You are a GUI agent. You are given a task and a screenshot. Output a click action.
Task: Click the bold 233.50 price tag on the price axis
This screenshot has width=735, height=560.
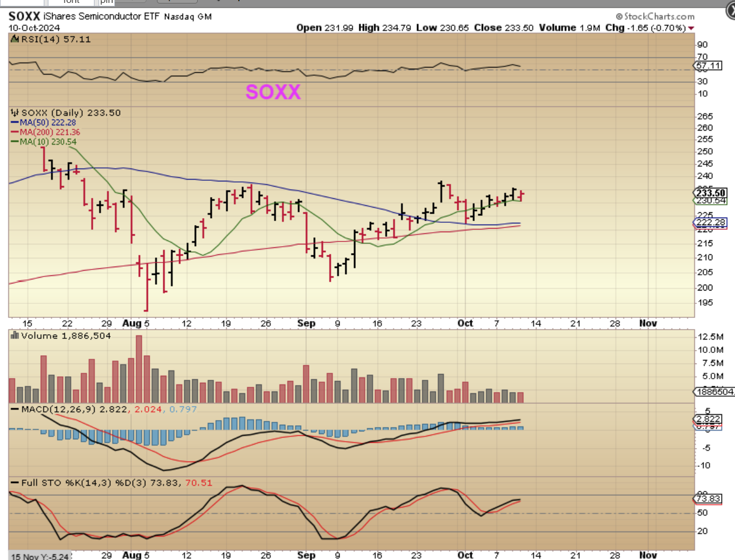[x=710, y=193]
